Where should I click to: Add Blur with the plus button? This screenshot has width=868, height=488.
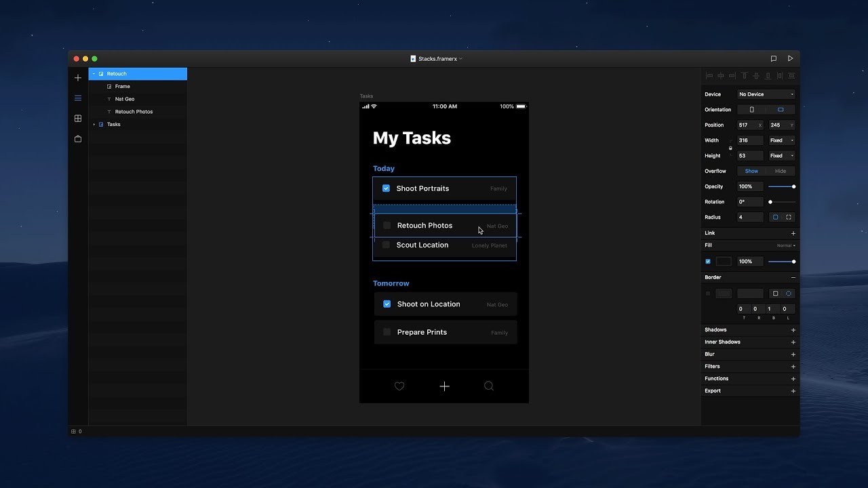(x=793, y=354)
